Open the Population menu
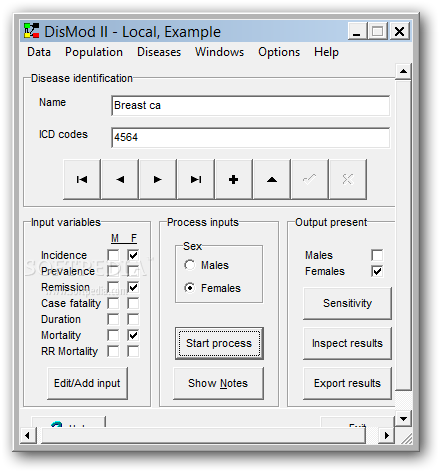The image size is (440, 472). pyautogui.click(x=94, y=52)
